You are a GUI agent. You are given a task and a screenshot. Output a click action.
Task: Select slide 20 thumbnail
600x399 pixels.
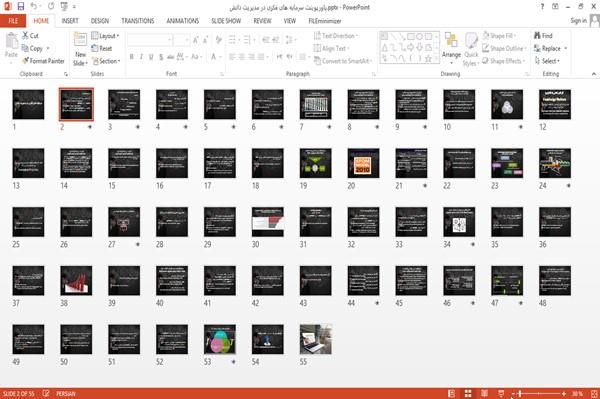(x=363, y=163)
